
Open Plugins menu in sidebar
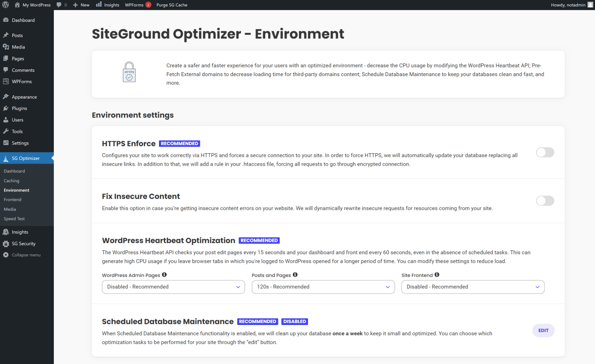[x=27, y=108]
